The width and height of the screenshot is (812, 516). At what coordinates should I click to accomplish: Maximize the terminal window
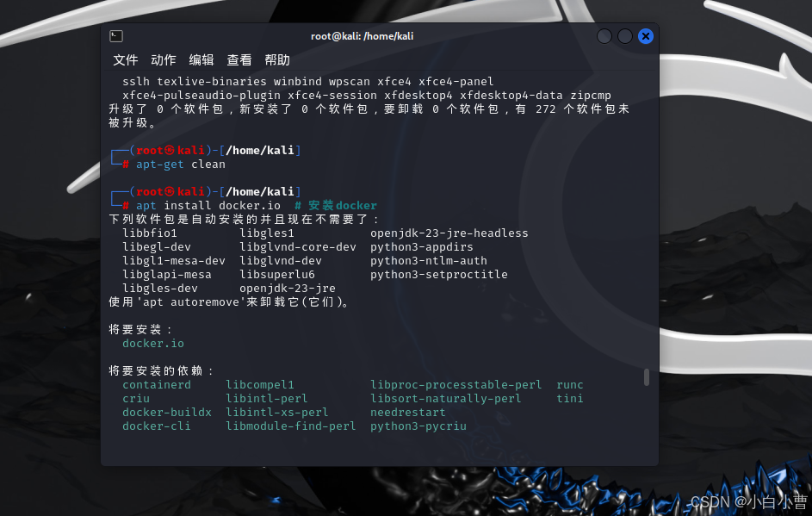pyautogui.click(x=625, y=36)
